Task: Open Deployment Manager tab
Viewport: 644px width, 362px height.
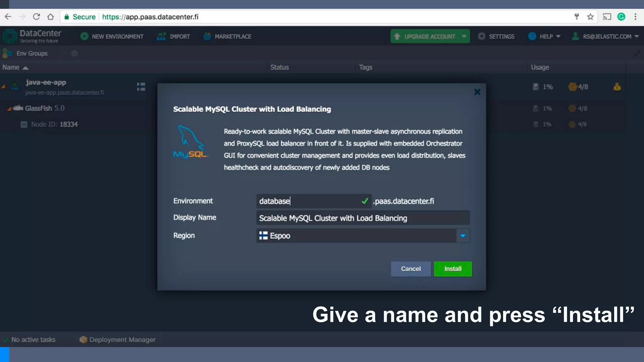Action: (x=117, y=340)
